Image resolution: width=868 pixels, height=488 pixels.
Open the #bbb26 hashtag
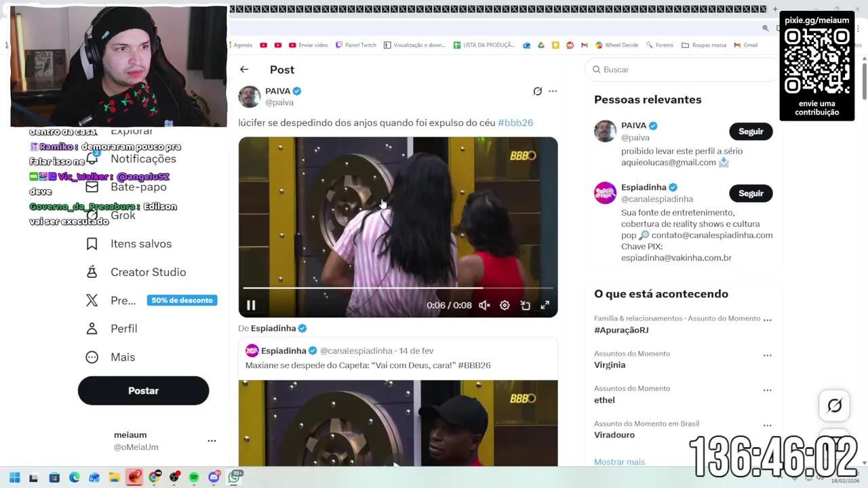point(515,123)
